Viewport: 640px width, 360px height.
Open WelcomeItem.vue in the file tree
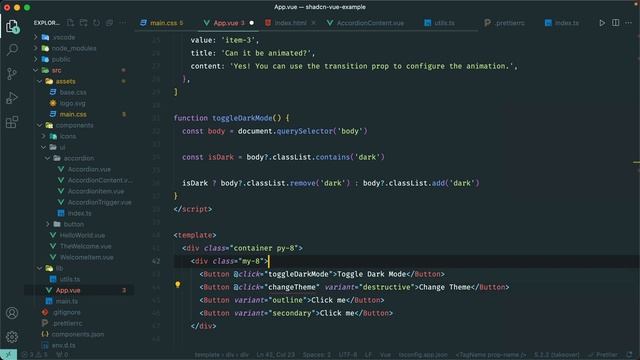coord(87,258)
